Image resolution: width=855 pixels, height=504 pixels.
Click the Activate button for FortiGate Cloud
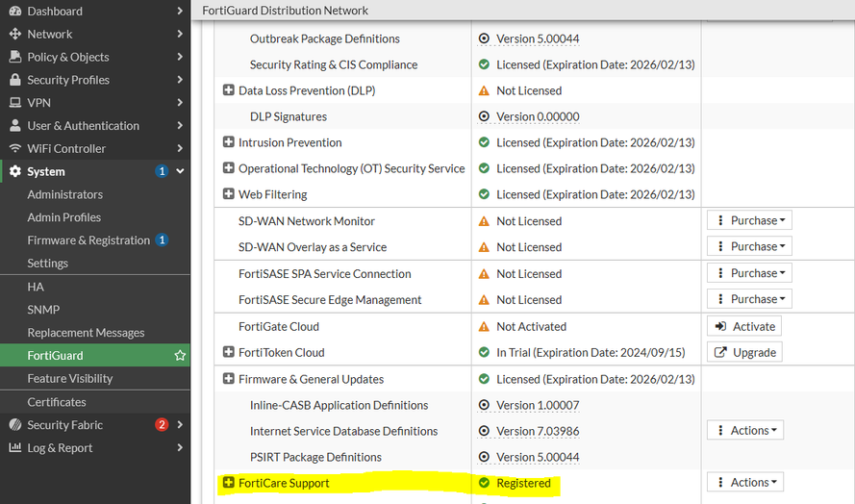pyautogui.click(x=744, y=326)
